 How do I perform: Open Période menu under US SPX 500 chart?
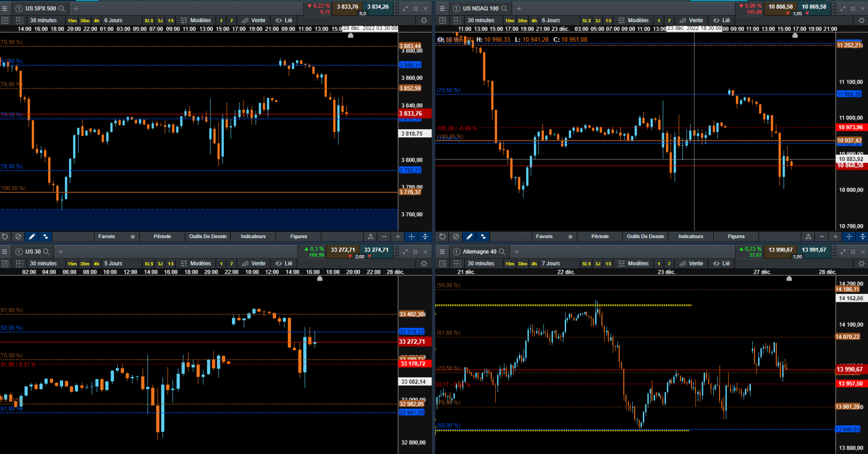[x=163, y=237]
